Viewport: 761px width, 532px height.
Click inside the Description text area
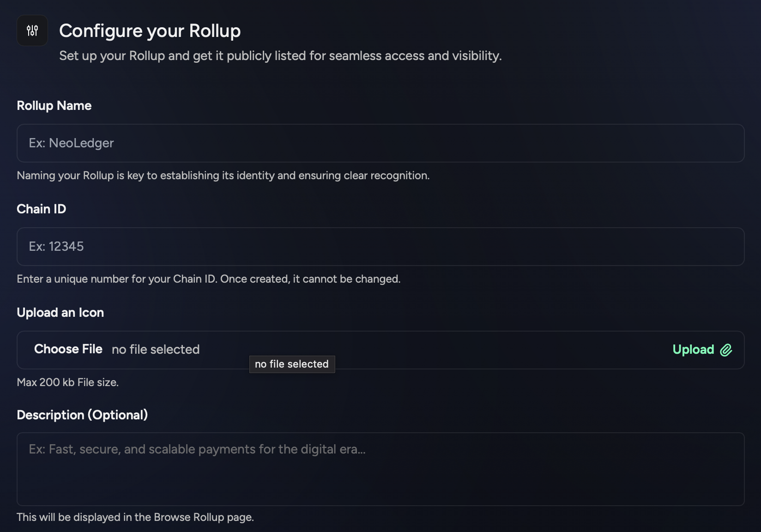point(380,469)
